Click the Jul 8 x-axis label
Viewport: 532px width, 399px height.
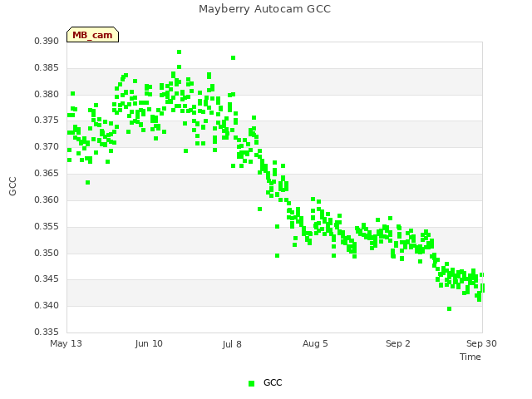(x=232, y=344)
